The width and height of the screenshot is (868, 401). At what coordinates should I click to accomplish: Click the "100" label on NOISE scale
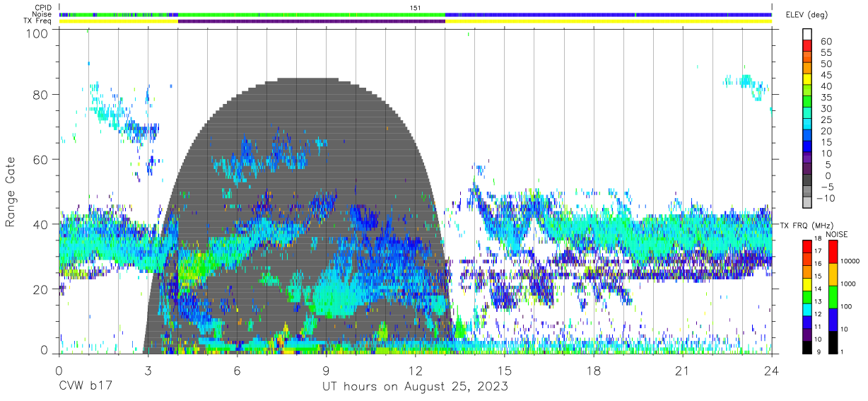tap(845, 306)
